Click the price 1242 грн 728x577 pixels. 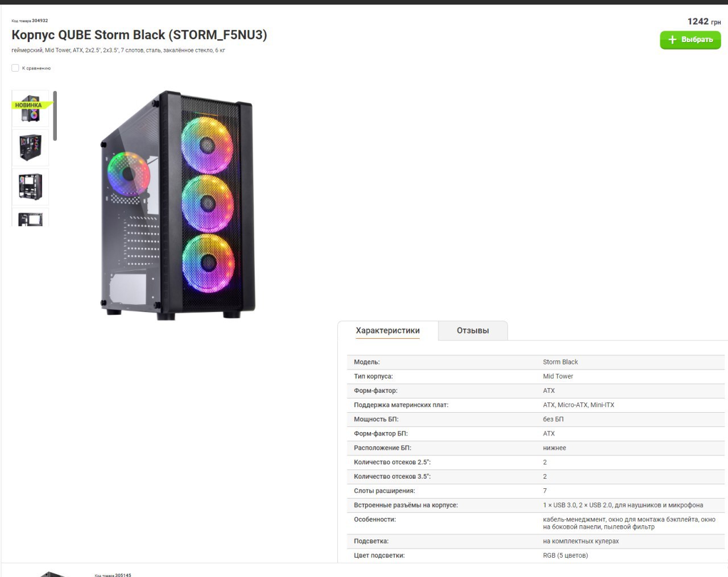pos(704,22)
